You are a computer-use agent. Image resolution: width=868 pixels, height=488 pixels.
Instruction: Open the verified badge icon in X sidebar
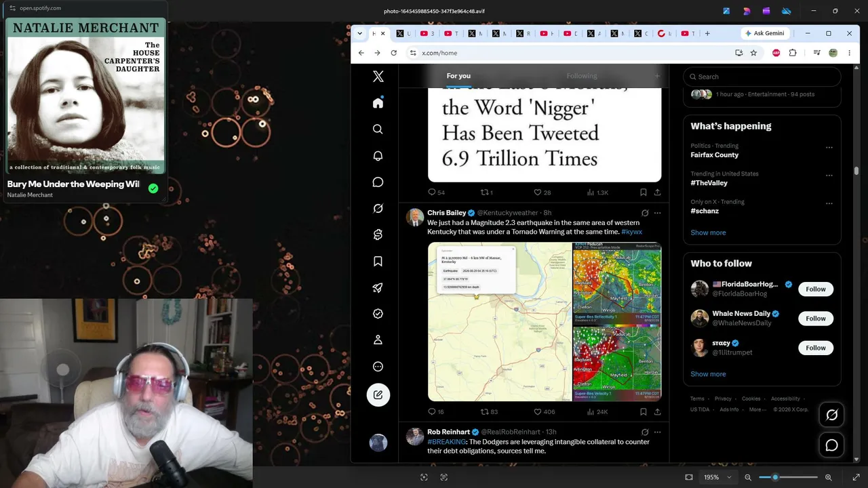(378, 314)
